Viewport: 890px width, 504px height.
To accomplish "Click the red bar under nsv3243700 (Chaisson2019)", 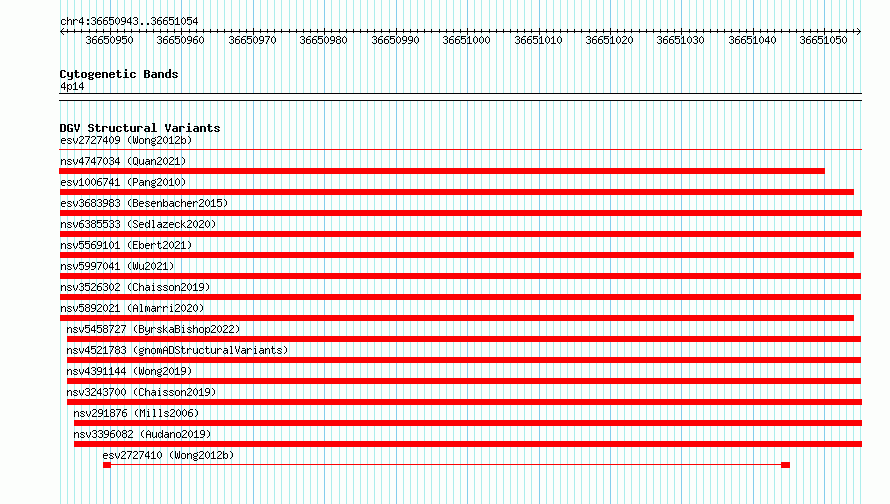I will (464, 402).
